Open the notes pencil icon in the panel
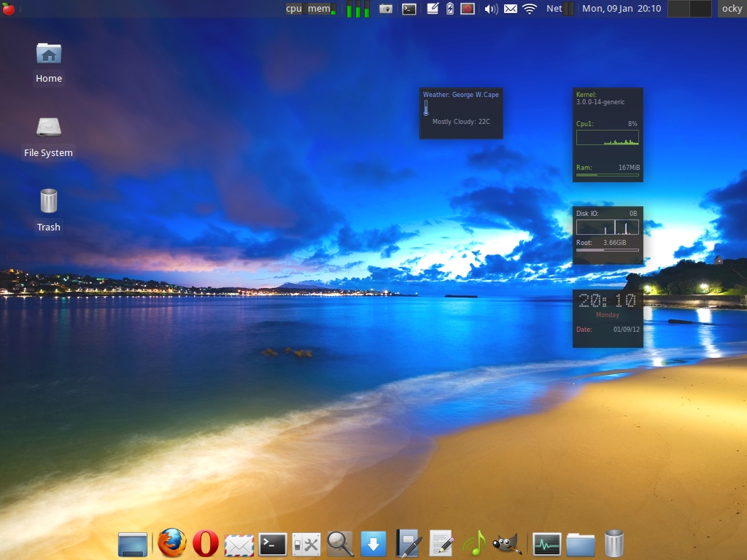Screen dimensions: 747x560 (433, 9)
